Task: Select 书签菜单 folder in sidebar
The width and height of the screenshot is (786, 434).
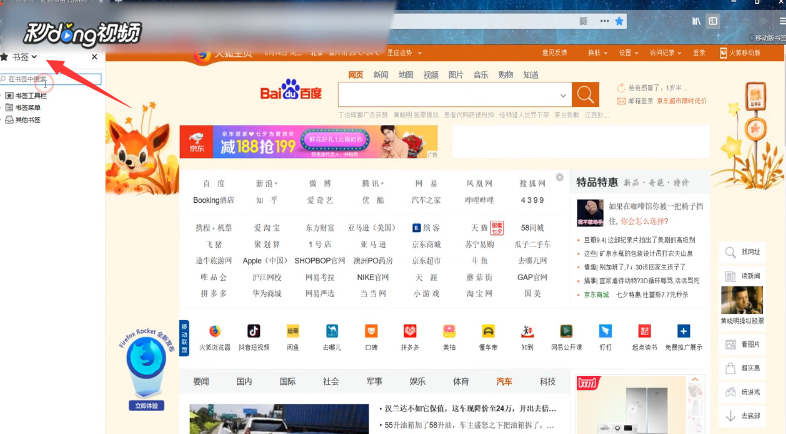Action: tap(28, 107)
